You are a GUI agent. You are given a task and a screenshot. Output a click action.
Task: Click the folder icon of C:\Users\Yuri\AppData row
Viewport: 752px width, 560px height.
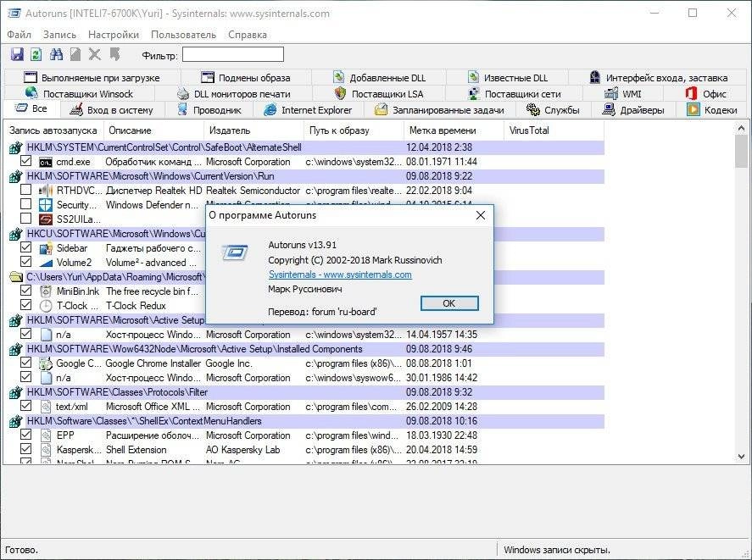(x=16, y=277)
